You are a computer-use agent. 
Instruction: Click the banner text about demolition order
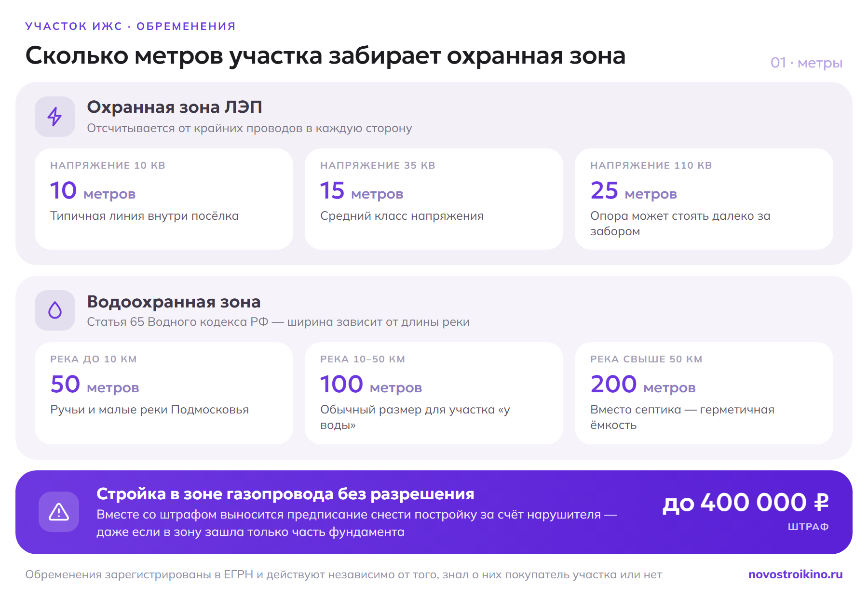357,523
